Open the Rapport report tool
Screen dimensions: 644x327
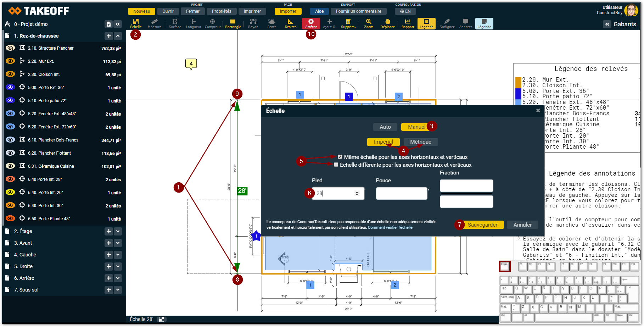pyautogui.click(x=408, y=23)
